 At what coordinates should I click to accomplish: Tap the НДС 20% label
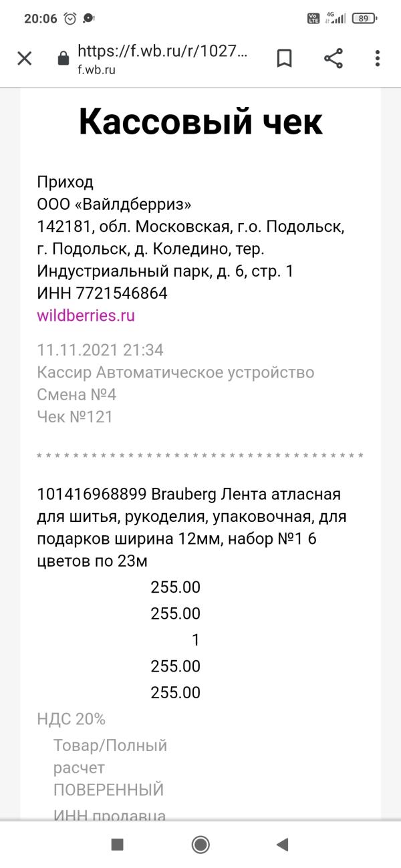[x=72, y=719]
